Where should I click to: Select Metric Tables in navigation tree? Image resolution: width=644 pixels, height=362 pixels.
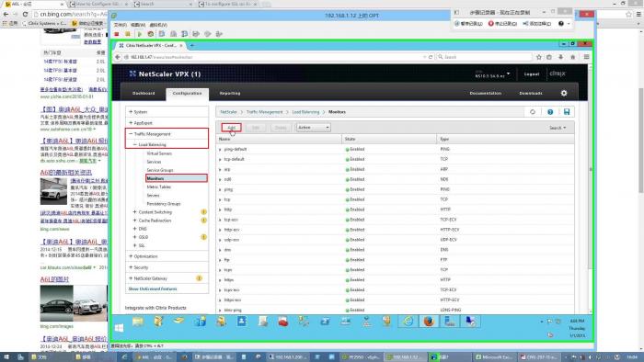tap(159, 187)
